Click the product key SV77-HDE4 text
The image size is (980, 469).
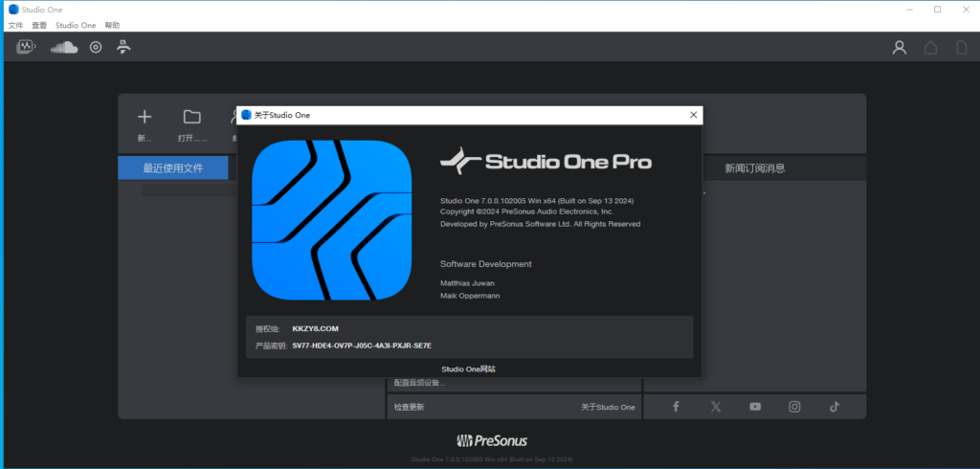point(362,346)
